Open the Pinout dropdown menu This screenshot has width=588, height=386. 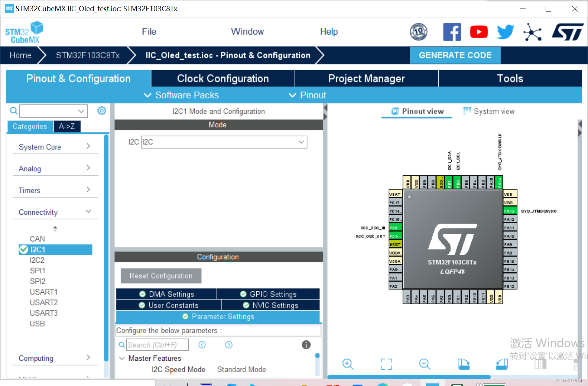pyautogui.click(x=307, y=95)
